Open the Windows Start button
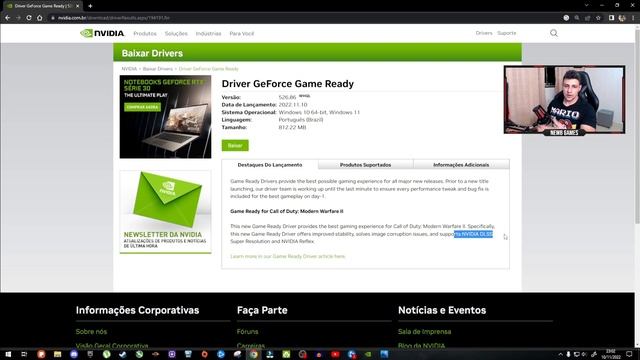The image size is (640, 360). click(8, 354)
